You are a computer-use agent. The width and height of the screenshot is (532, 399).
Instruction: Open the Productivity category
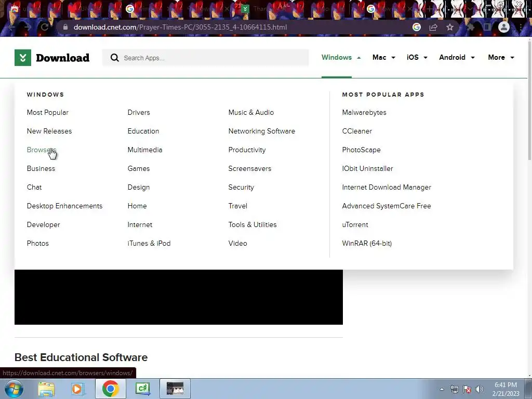click(247, 150)
